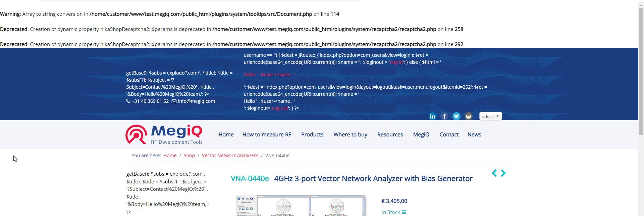Click the red 'Log out' link
Screen dimensions: 644x216
click(280, 108)
